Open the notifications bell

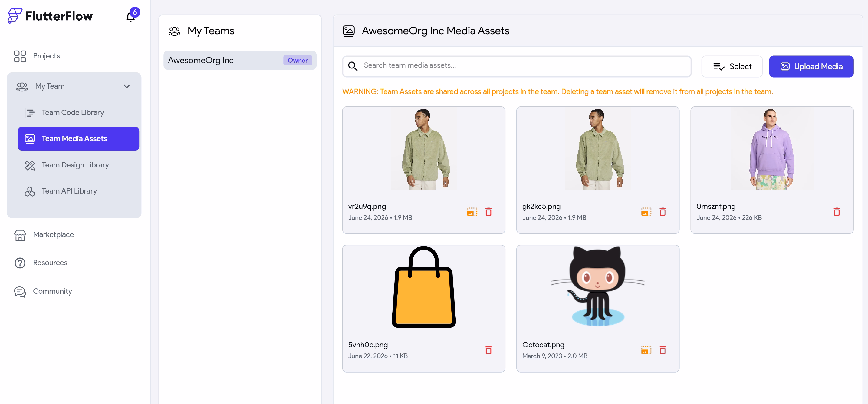point(130,16)
